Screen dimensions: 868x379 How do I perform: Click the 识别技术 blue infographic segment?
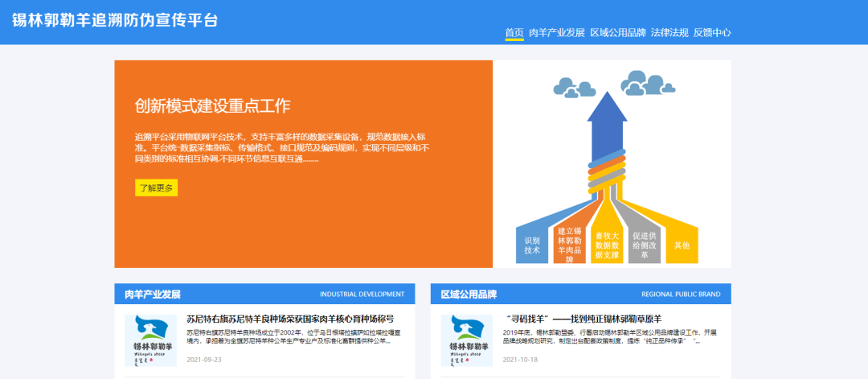(x=532, y=245)
